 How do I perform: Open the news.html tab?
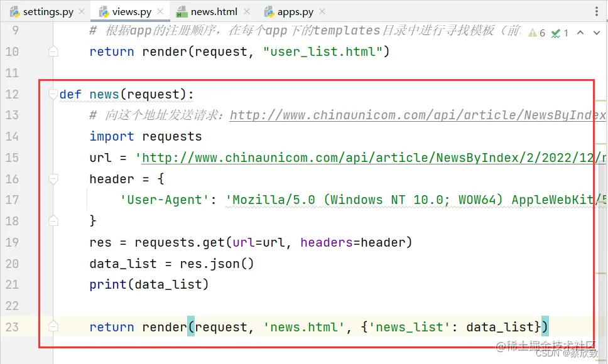(x=214, y=12)
